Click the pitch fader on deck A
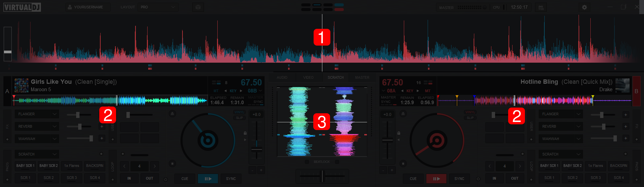The width and height of the screenshot is (644, 187). 257,139
